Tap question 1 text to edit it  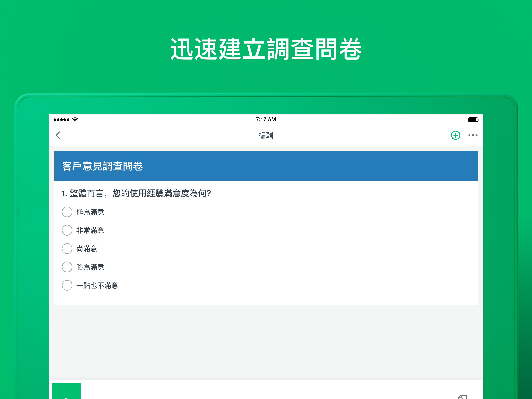pyautogui.click(x=136, y=193)
